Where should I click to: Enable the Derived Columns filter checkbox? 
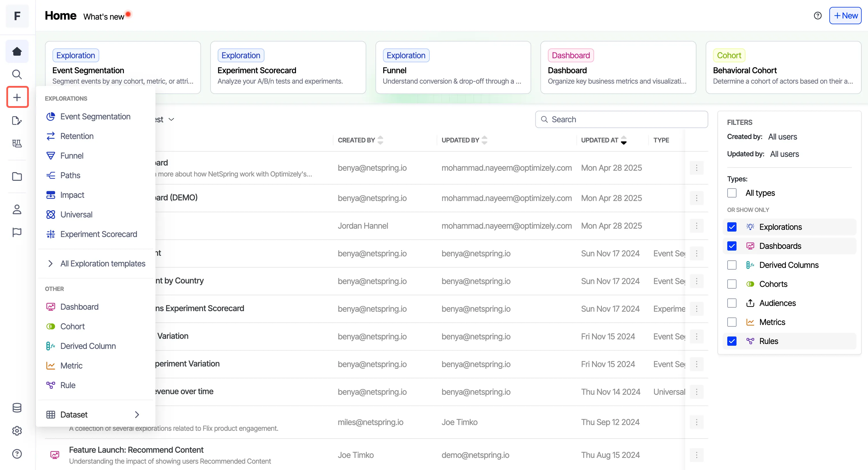(732, 265)
